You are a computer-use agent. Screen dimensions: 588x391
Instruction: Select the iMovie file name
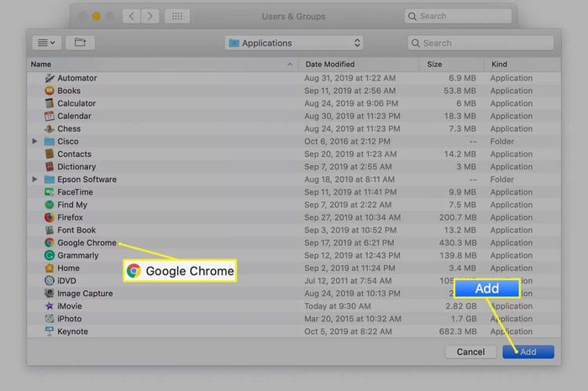(70, 306)
